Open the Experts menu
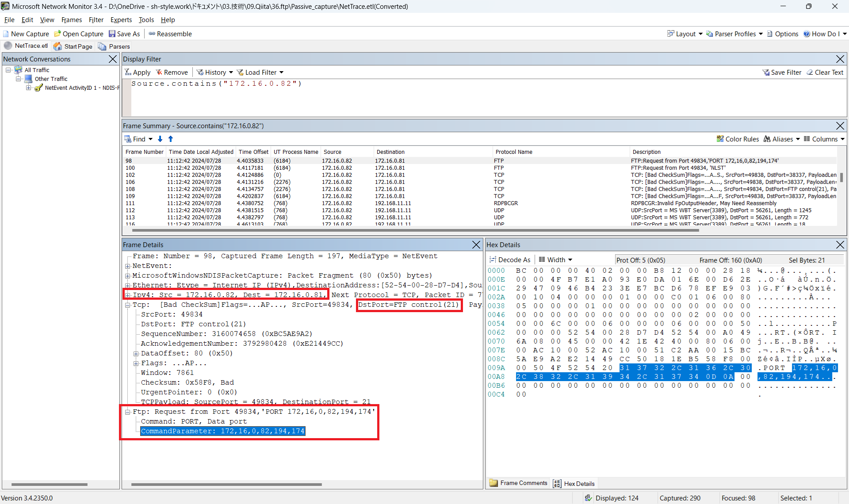The image size is (849, 504). tap(121, 20)
